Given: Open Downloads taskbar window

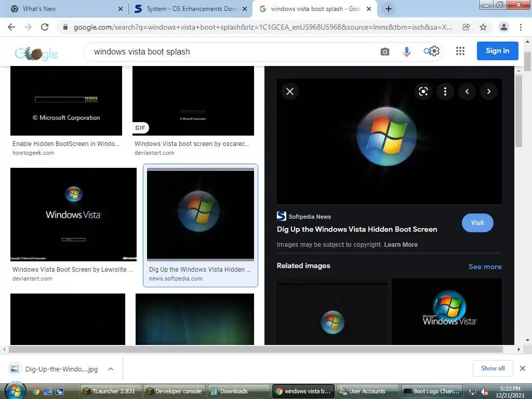Looking at the screenshot, I should pyautogui.click(x=238, y=391).
